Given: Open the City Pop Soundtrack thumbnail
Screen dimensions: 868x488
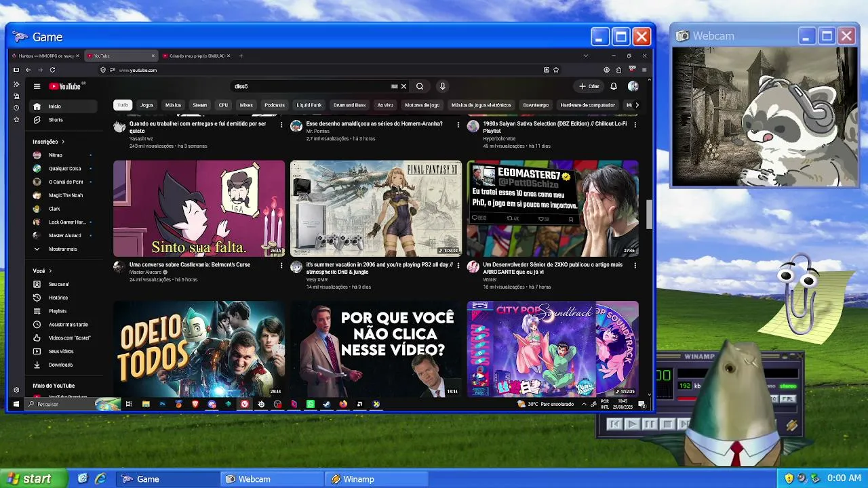Looking at the screenshot, I should click(553, 349).
